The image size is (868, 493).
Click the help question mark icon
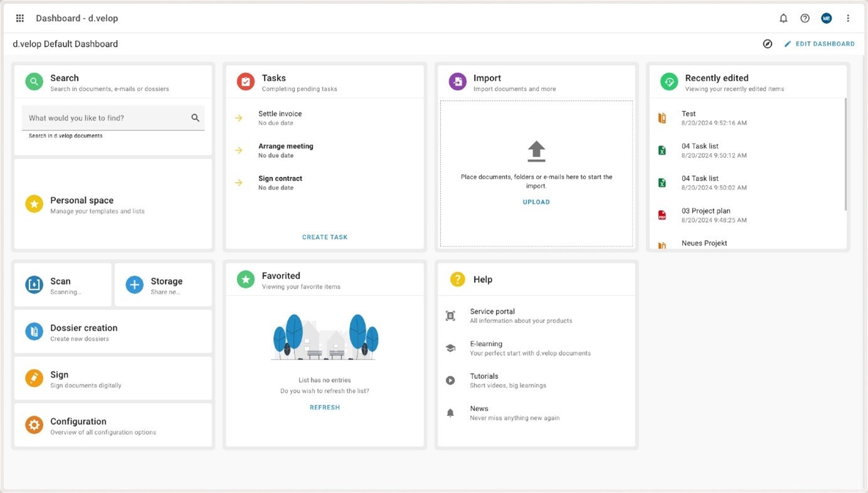805,18
